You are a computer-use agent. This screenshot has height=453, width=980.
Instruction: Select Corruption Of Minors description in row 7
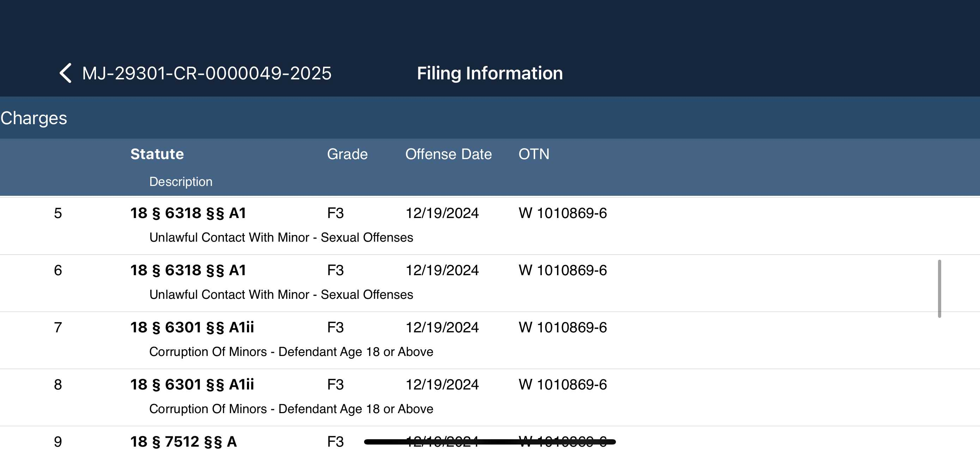[x=291, y=352]
